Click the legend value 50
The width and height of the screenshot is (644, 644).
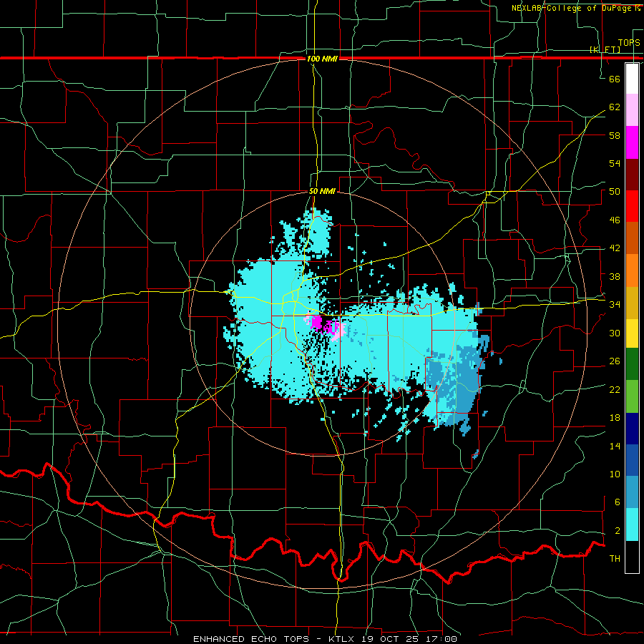(x=615, y=191)
